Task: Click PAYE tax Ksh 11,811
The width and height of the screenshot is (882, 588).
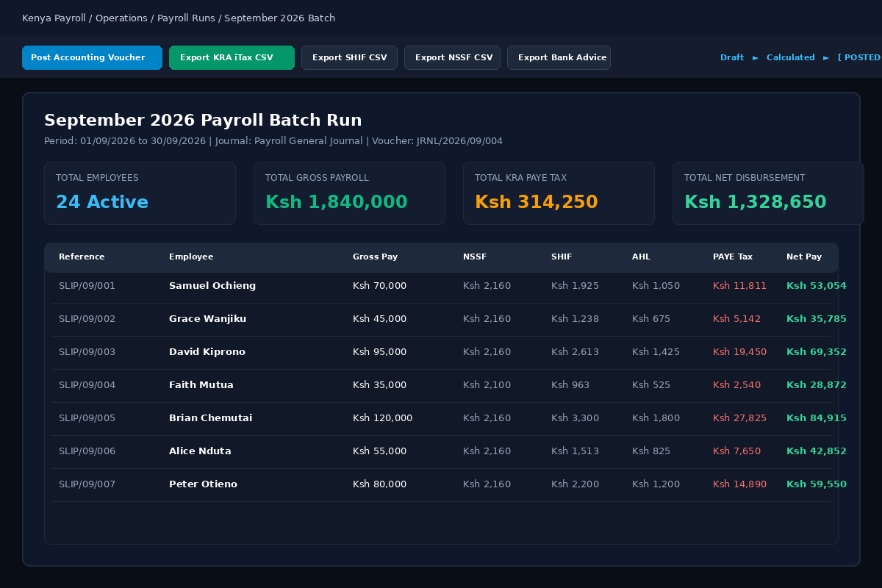Action: [x=739, y=286]
